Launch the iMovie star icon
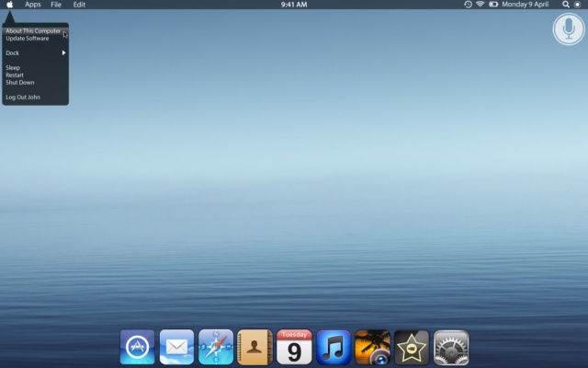 click(x=412, y=348)
